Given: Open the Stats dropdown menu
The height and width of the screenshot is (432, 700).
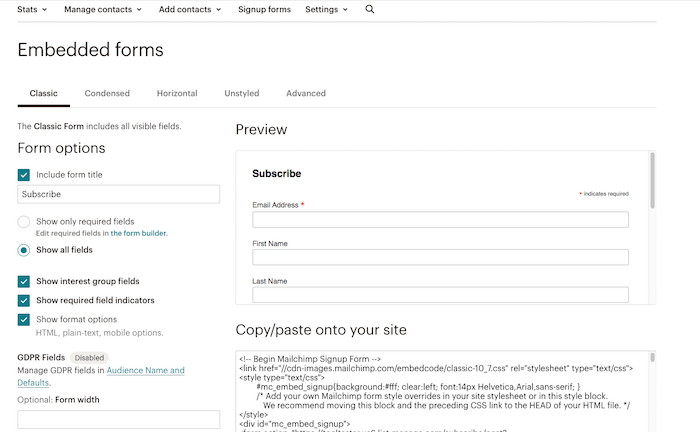Looking at the screenshot, I should (x=33, y=9).
